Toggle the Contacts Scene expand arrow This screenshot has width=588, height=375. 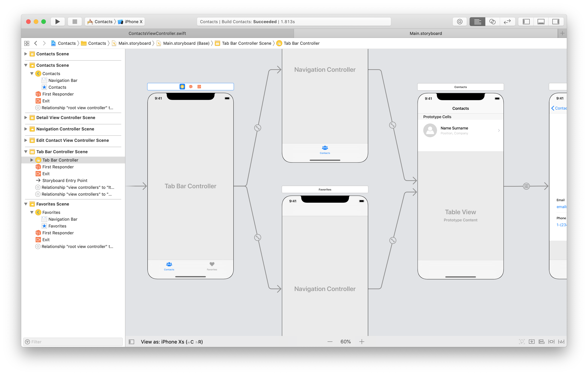[x=27, y=54]
